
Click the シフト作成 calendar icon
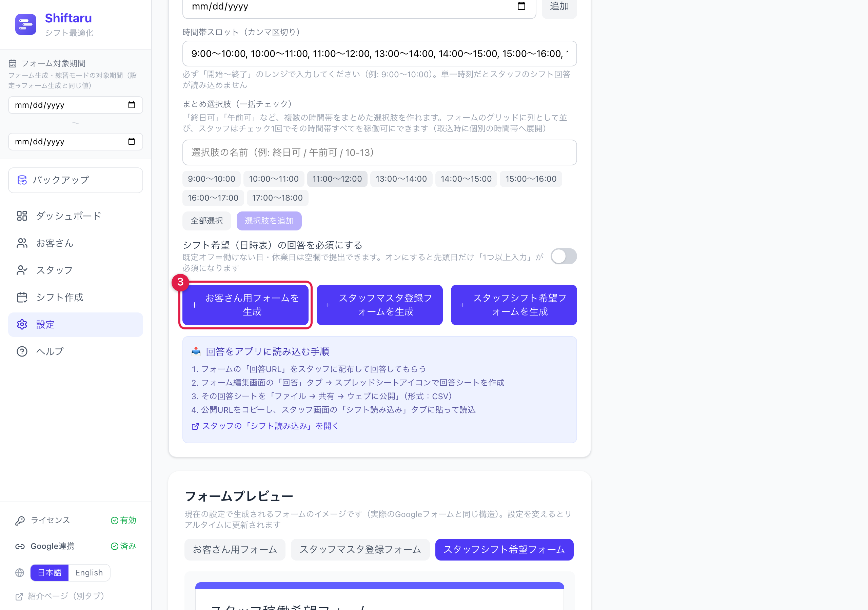tap(22, 298)
